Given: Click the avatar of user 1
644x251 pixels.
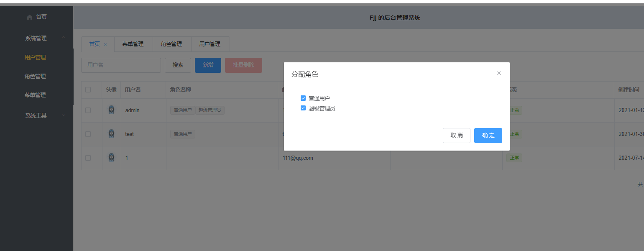Looking at the screenshot, I should coord(111,158).
